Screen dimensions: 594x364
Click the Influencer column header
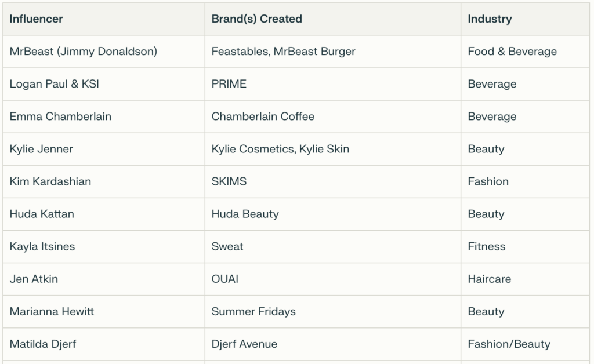[x=36, y=19]
